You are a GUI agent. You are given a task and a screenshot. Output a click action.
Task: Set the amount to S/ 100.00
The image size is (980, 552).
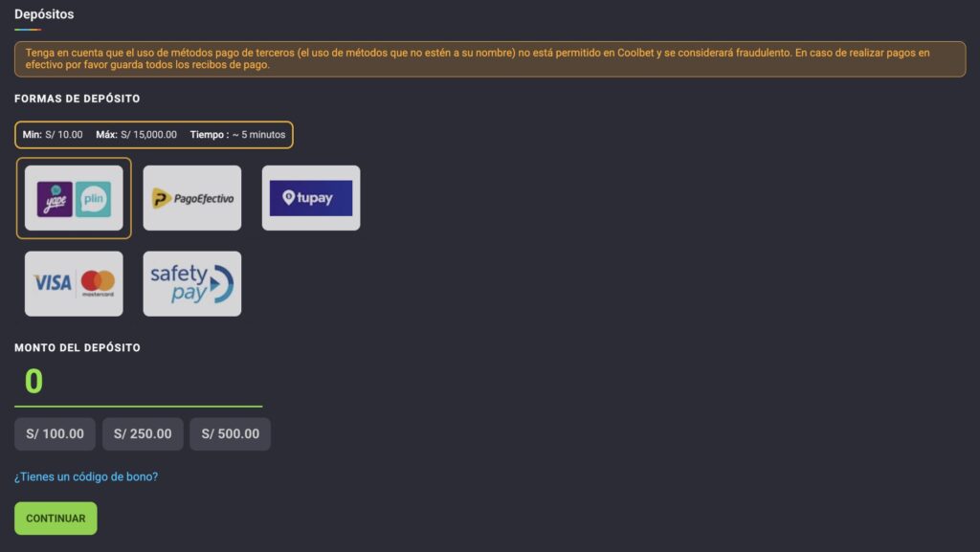pos(55,434)
